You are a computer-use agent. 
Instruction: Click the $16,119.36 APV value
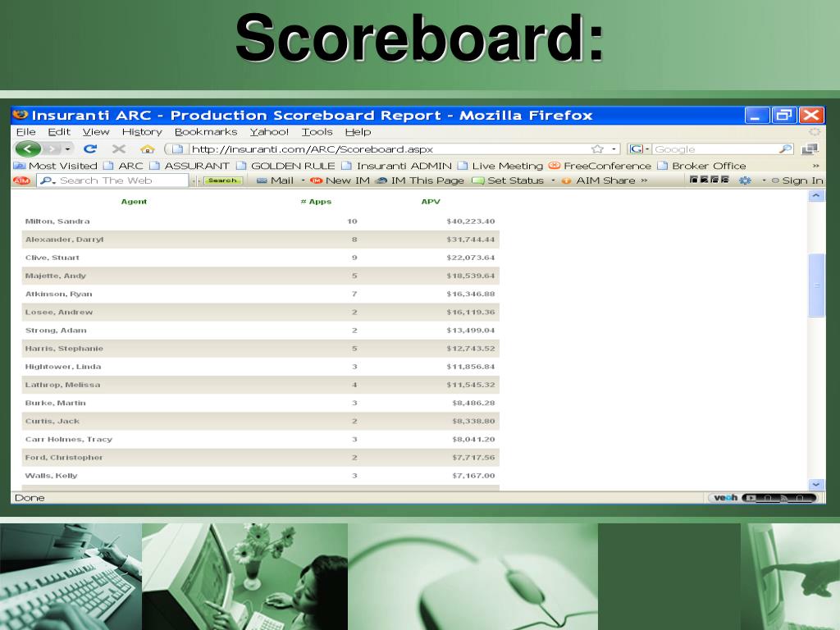(x=471, y=313)
